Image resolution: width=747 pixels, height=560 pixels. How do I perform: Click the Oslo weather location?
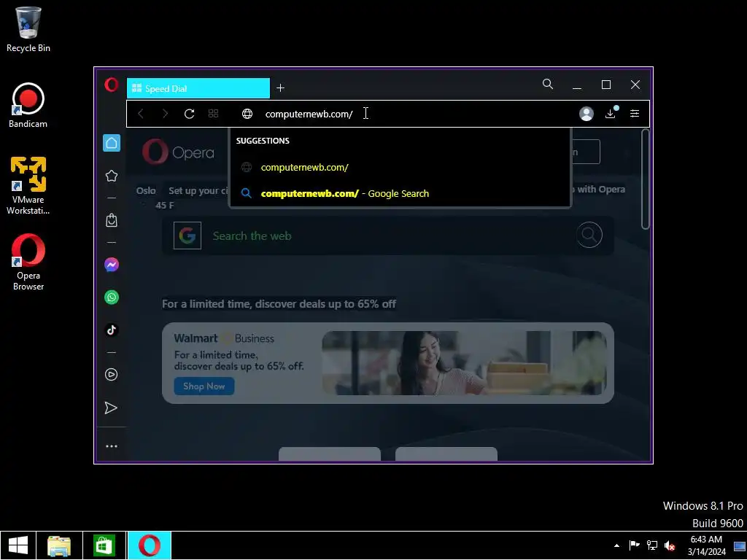point(146,190)
